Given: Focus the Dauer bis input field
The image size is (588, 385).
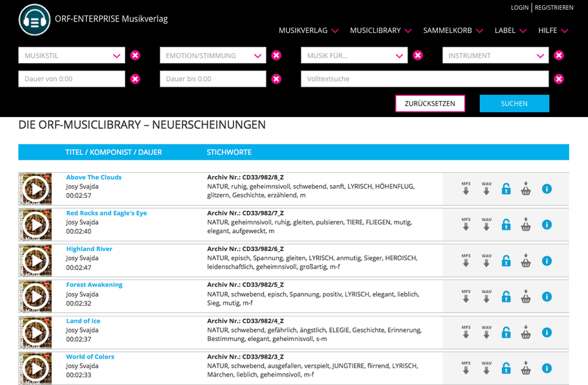Looking at the screenshot, I should pyautogui.click(x=213, y=79).
